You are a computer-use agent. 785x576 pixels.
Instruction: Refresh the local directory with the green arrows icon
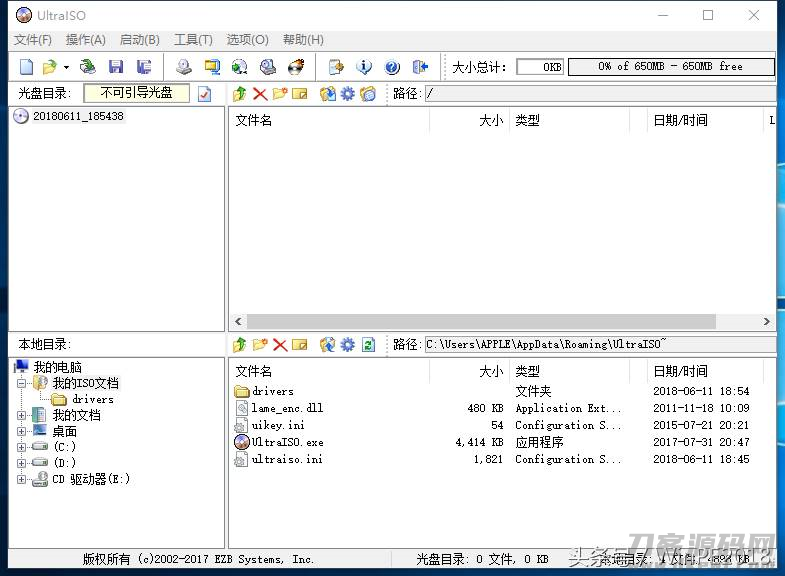pos(368,344)
